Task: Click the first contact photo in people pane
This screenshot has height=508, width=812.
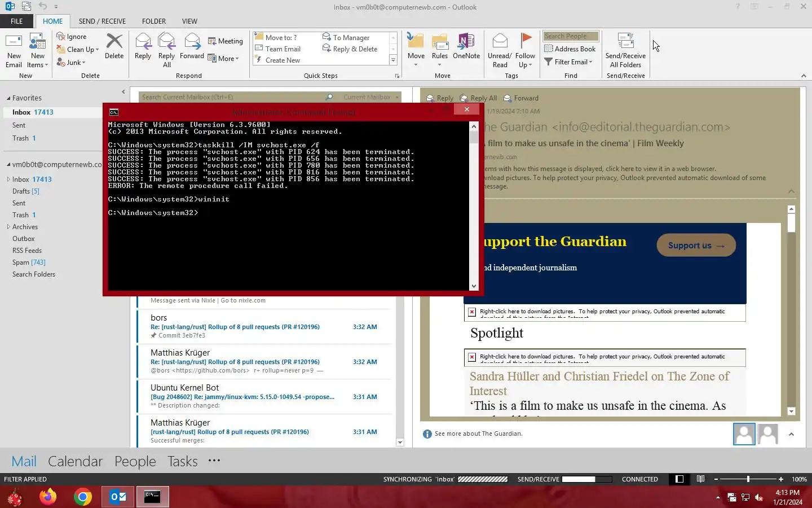Action: point(744,434)
